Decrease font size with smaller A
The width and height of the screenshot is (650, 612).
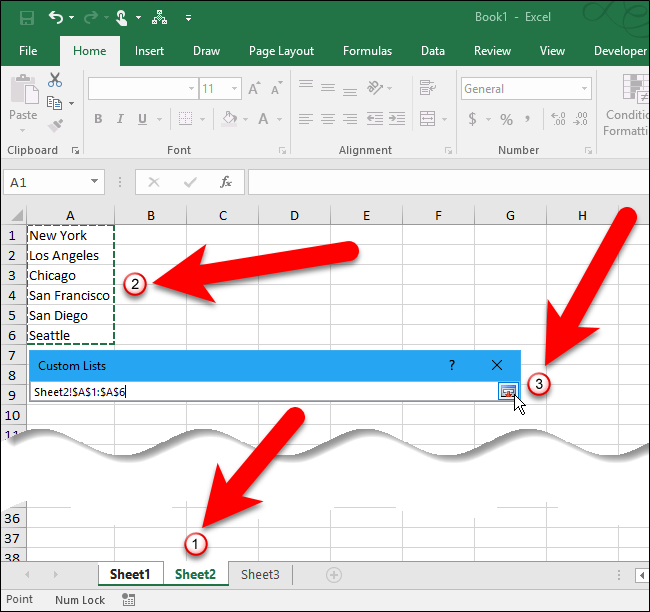click(x=276, y=88)
